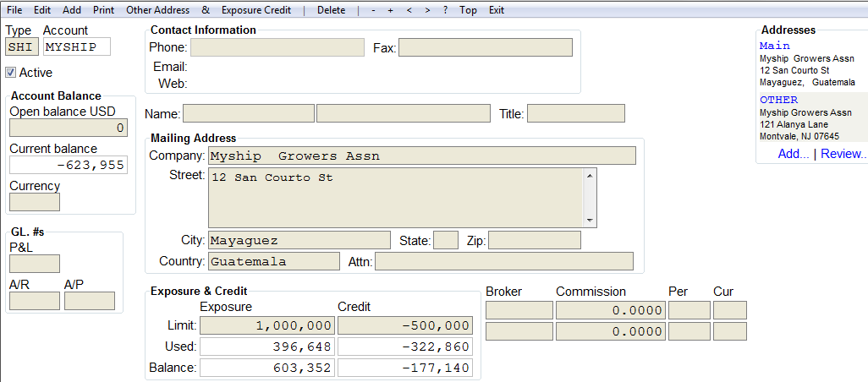The width and height of the screenshot is (868, 382).
Task: Click the second Name field
Action: click(x=404, y=113)
